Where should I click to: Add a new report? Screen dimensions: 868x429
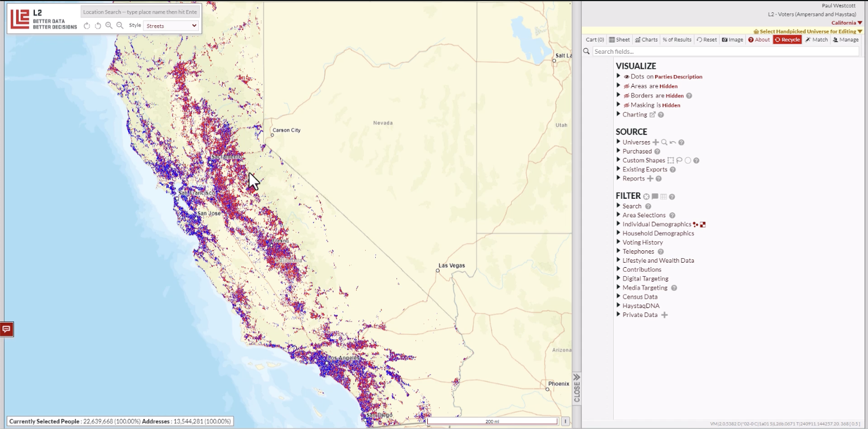point(650,179)
